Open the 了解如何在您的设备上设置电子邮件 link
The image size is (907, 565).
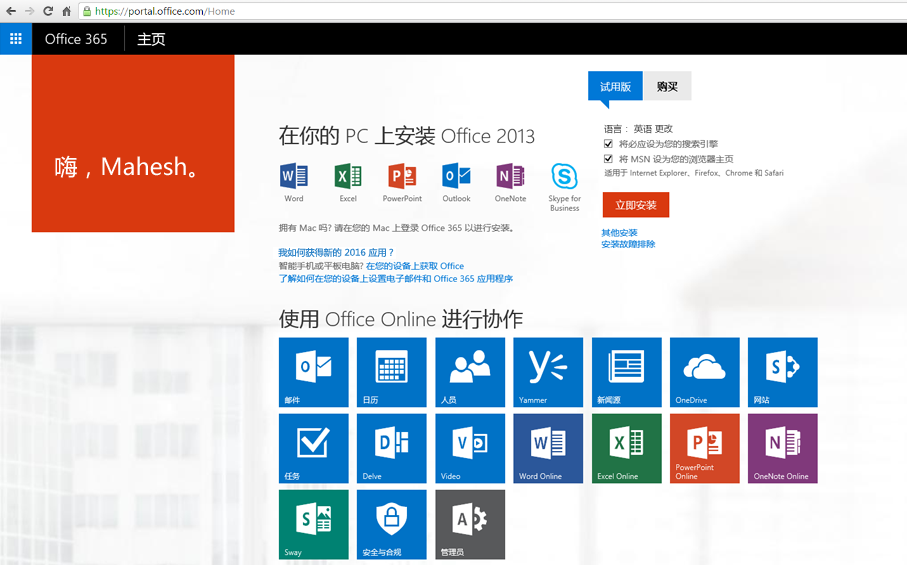[x=396, y=279]
